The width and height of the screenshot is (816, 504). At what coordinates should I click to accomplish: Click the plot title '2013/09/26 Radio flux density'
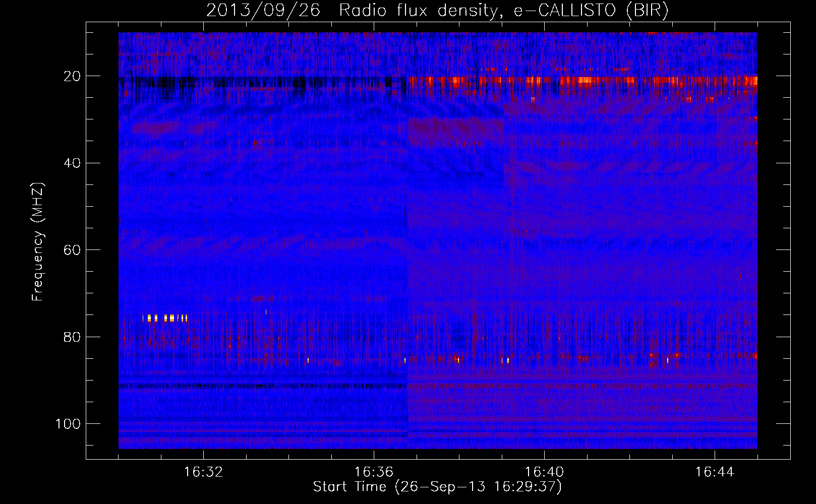click(x=437, y=11)
